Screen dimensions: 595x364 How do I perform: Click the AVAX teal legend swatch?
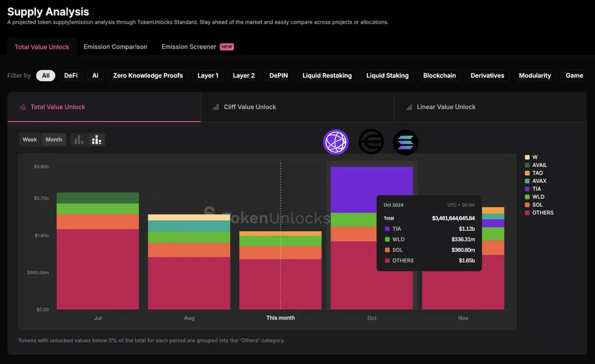(x=527, y=181)
